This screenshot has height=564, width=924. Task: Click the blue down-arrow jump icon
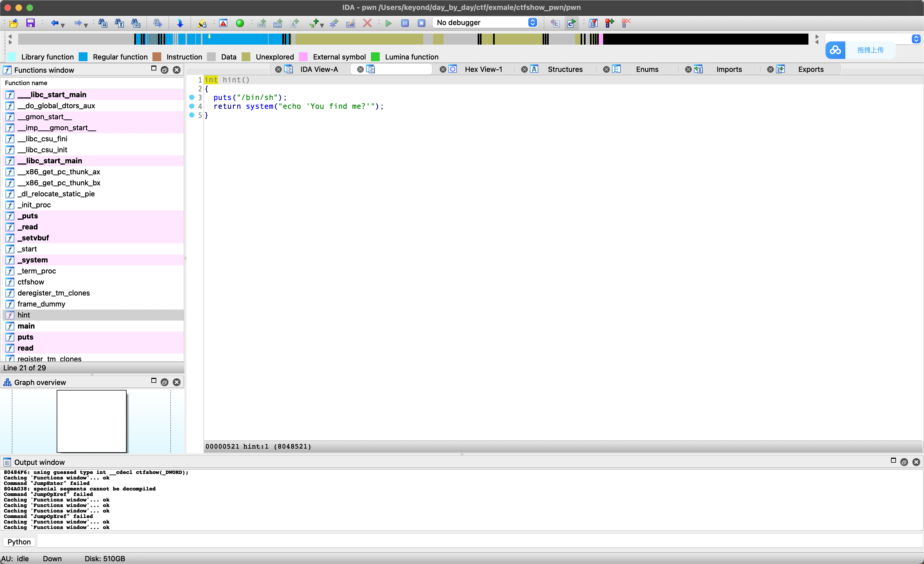tap(180, 23)
